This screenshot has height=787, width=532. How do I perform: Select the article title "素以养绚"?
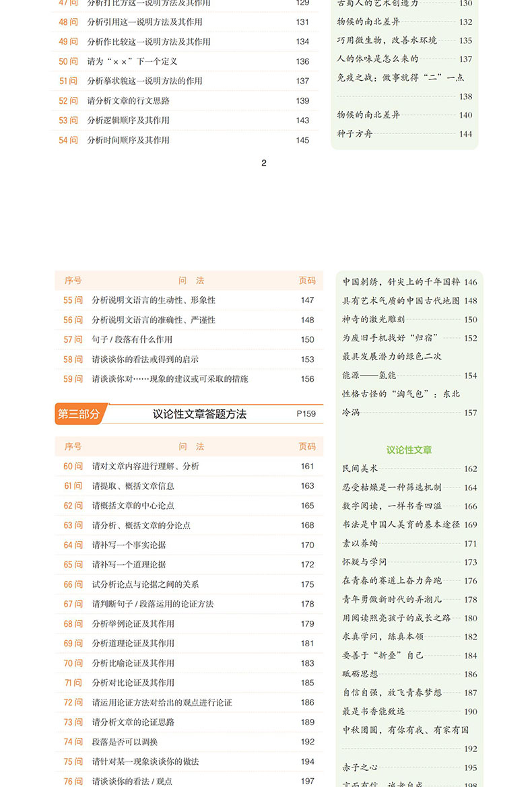pyautogui.click(x=360, y=543)
